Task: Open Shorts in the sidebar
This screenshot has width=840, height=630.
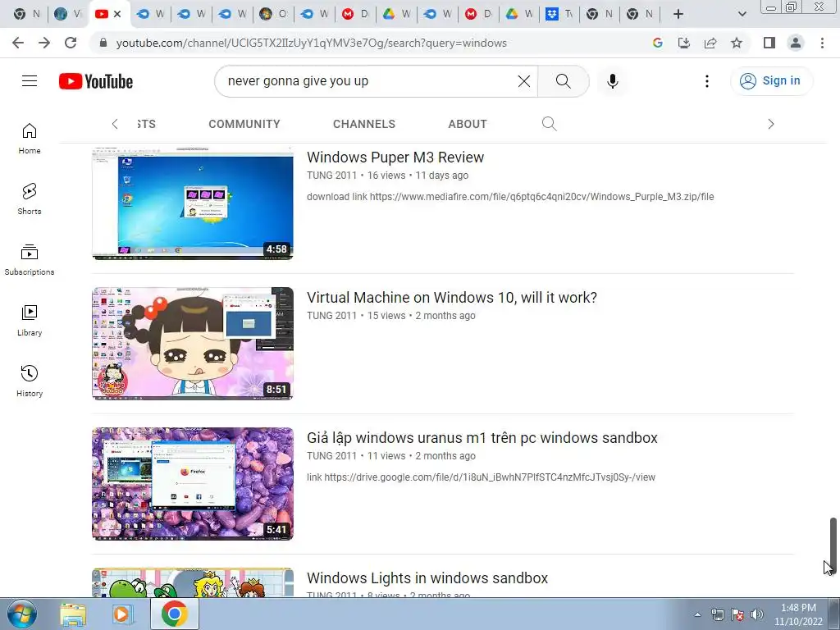Action: tap(30, 199)
